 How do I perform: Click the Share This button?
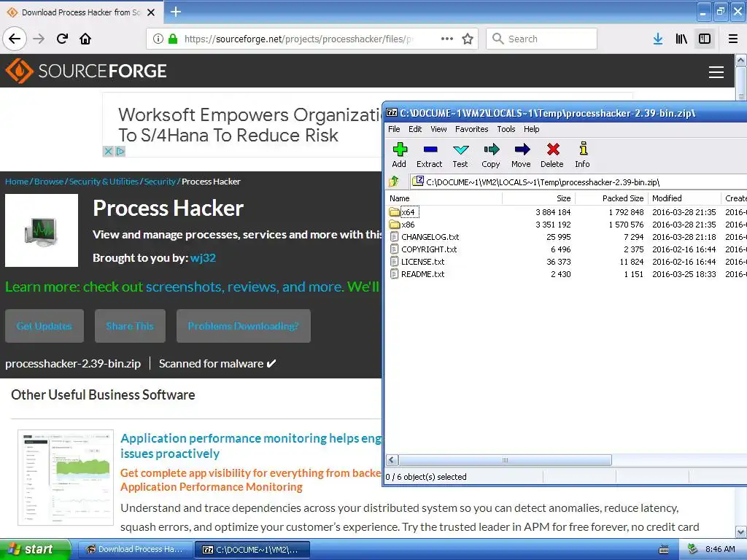(x=130, y=326)
